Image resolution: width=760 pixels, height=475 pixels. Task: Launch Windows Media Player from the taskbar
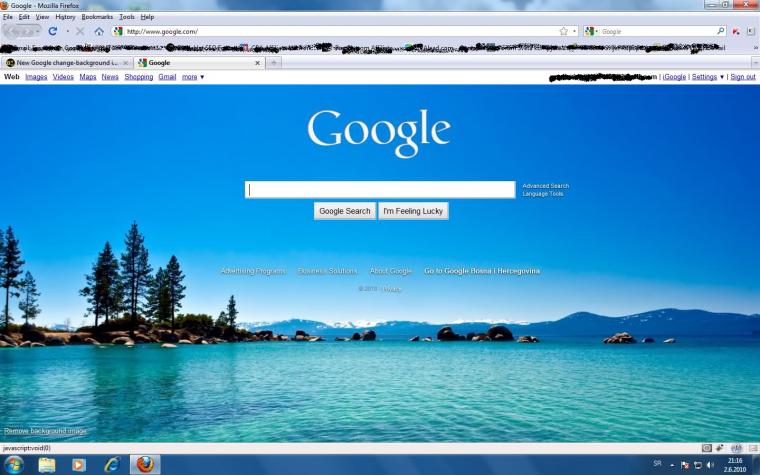point(79,465)
